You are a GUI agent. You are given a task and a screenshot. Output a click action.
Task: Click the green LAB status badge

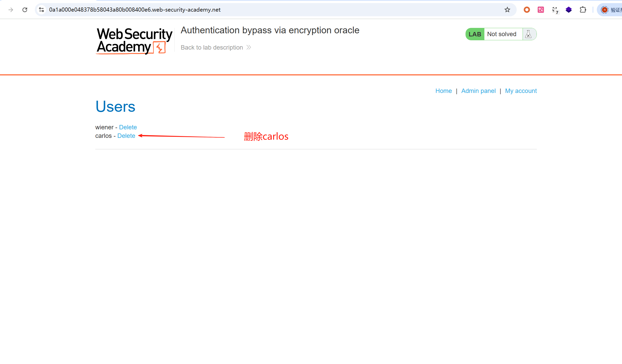(475, 34)
